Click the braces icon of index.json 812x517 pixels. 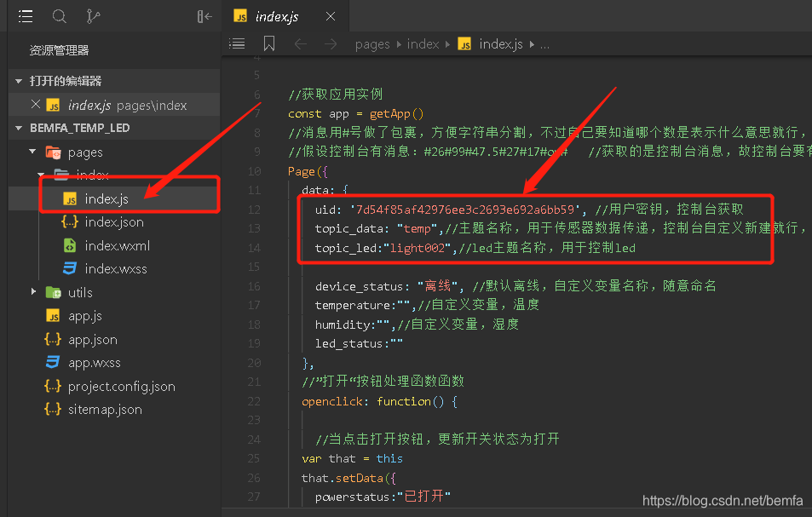tap(69, 222)
